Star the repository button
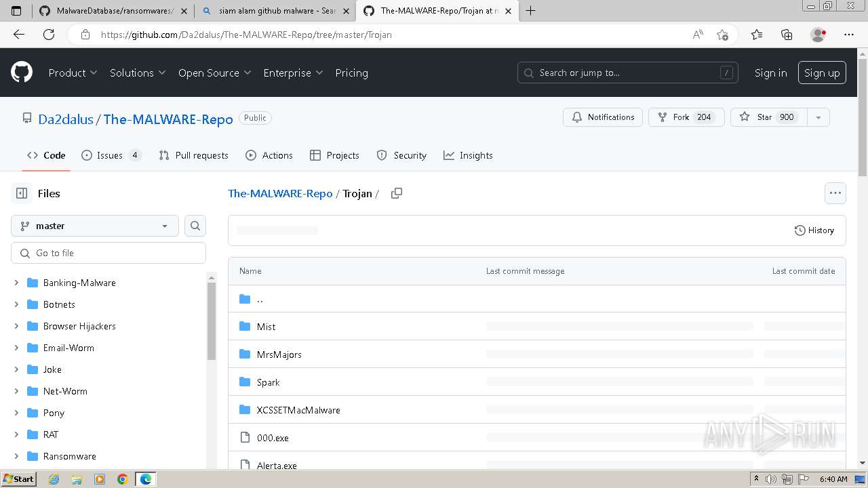This screenshot has height=488, width=868. pos(768,117)
